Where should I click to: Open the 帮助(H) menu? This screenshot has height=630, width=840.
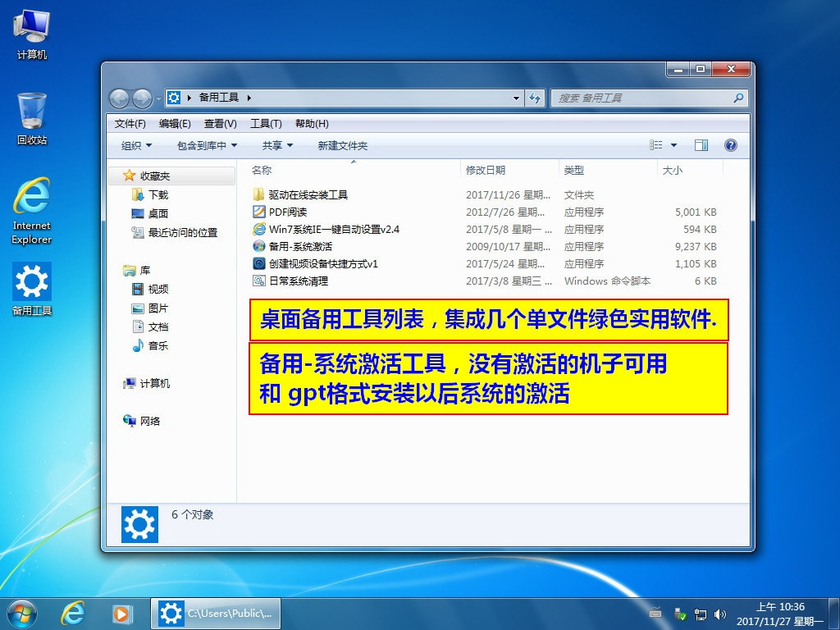pos(312,124)
